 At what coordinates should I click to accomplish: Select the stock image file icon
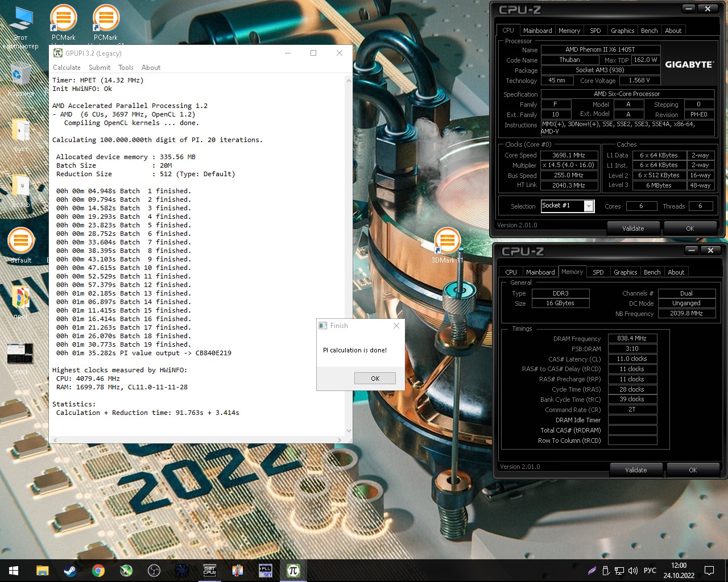point(20,358)
